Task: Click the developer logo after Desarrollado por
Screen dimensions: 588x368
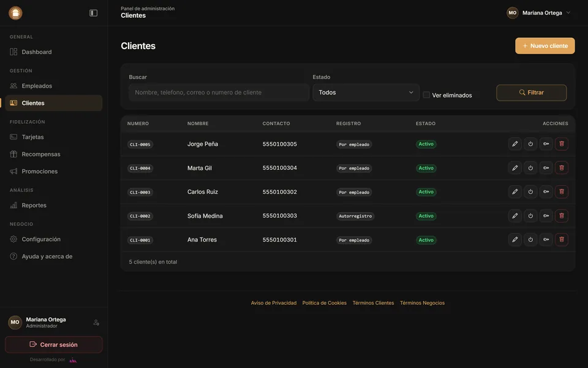Action: point(73,360)
